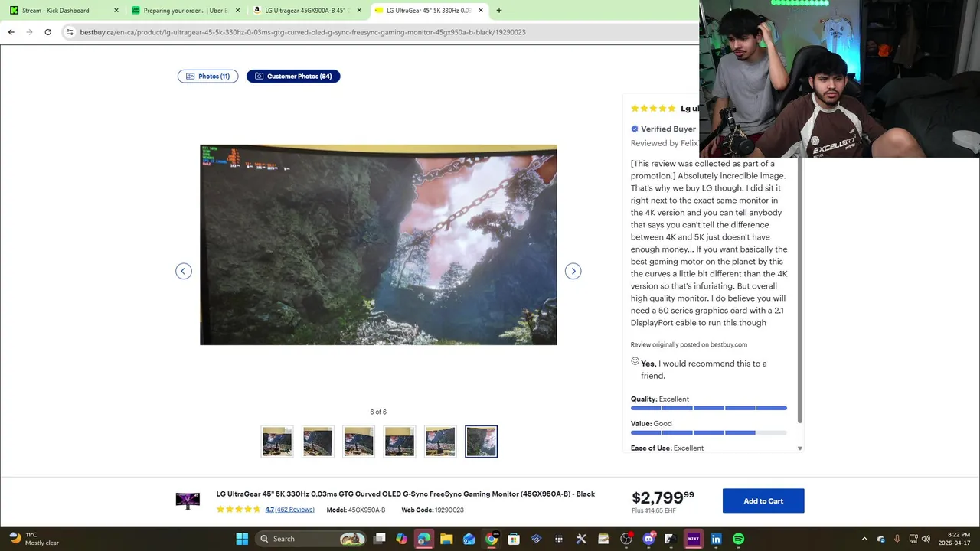Click the review panel vertical scrollbar
The image size is (980, 551).
click(x=800, y=291)
